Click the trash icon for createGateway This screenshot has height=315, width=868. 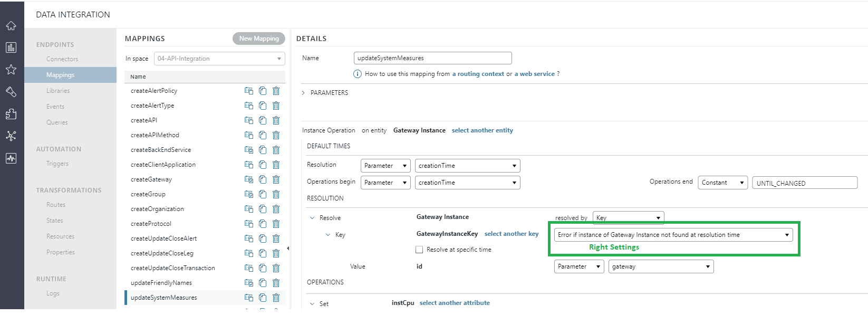[x=276, y=179]
